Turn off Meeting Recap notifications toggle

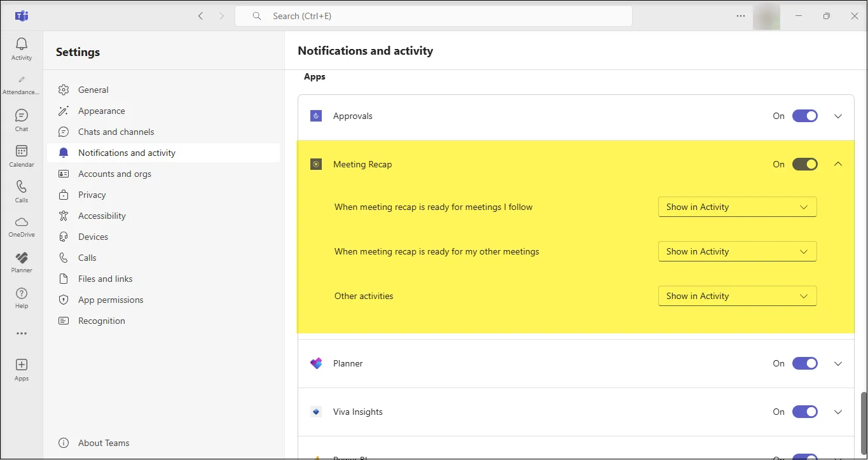click(x=805, y=164)
